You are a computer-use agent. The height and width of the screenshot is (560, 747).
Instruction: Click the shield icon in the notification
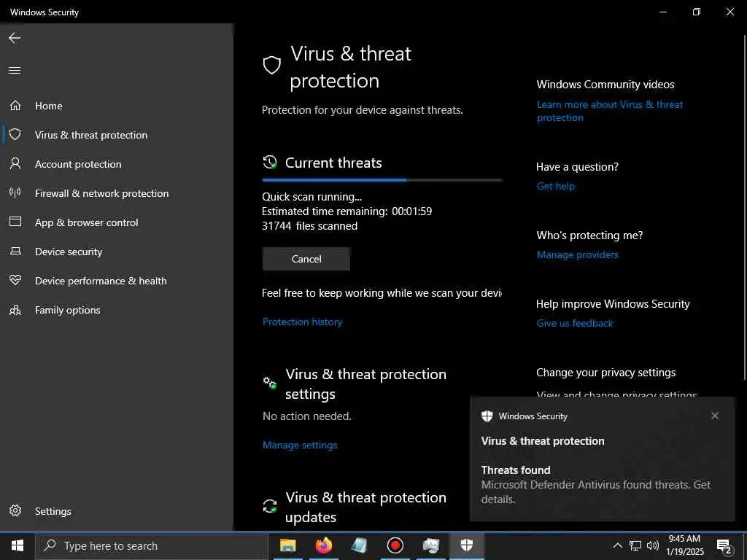pyautogui.click(x=487, y=416)
